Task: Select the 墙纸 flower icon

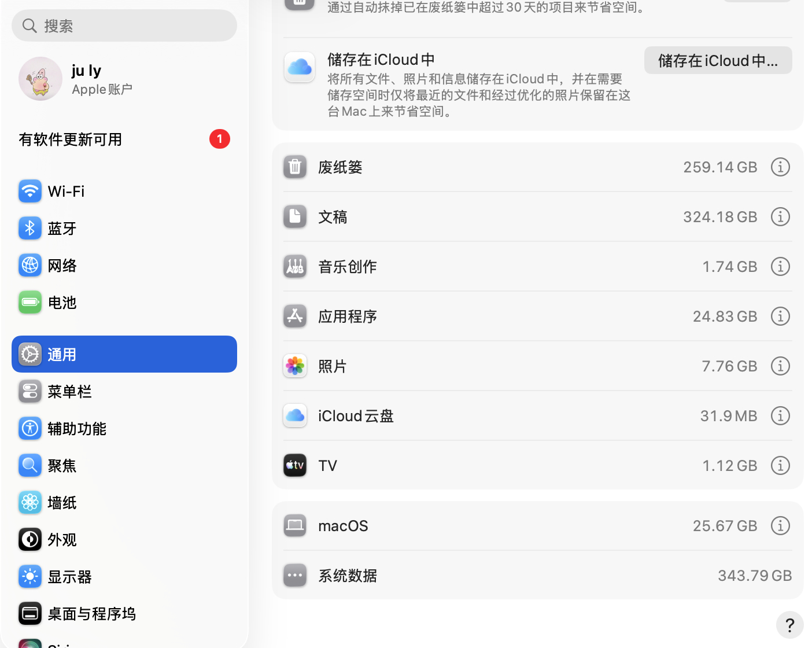Action: [30, 502]
